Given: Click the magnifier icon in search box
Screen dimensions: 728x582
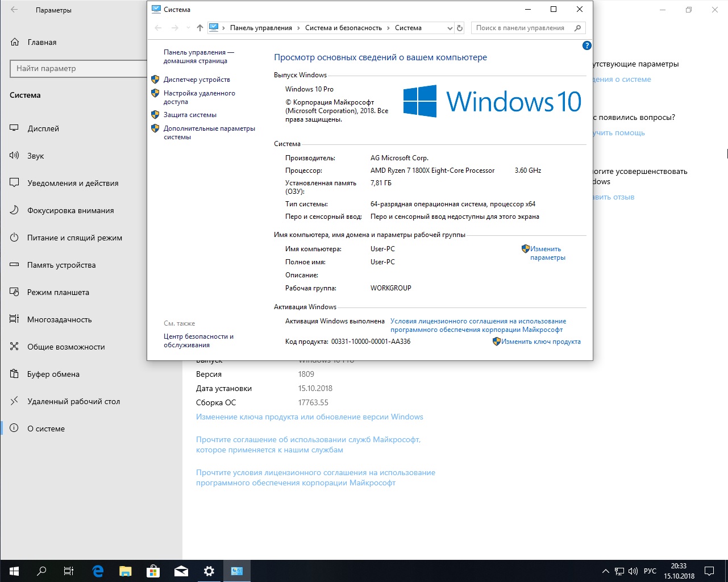Looking at the screenshot, I should [x=578, y=28].
